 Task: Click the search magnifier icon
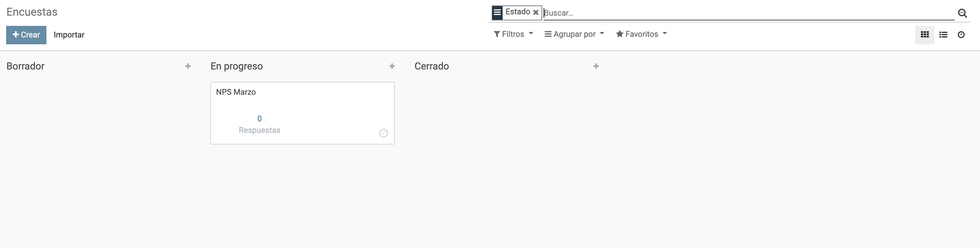pos(962,13)
